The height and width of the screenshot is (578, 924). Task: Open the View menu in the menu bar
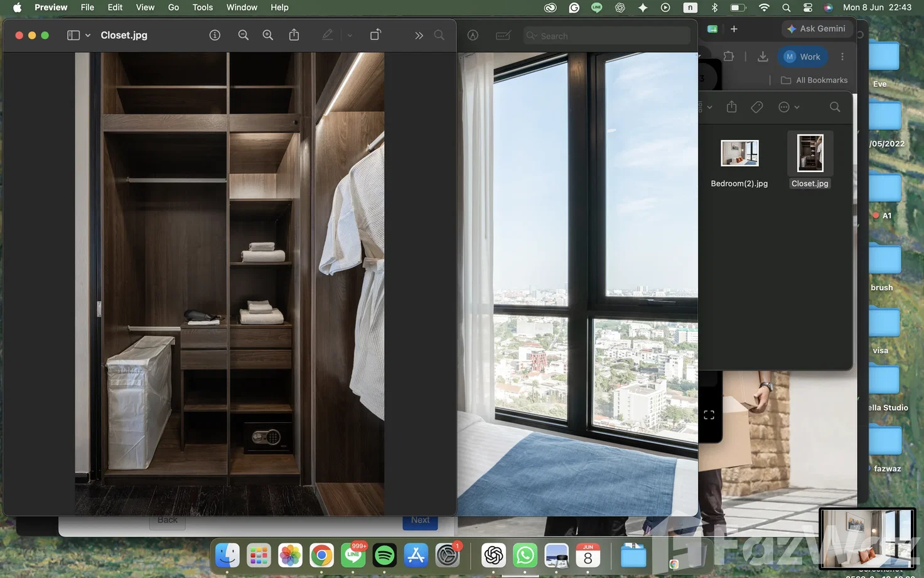[145, 8]
